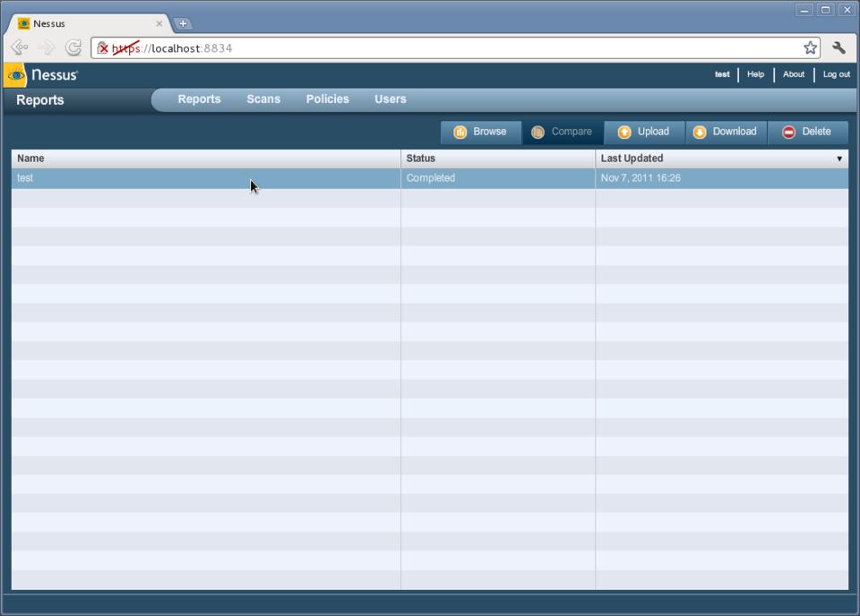Sort reports by Name column header
The height and width of the screenshot is (616, 860).
(x=30, y=158)
